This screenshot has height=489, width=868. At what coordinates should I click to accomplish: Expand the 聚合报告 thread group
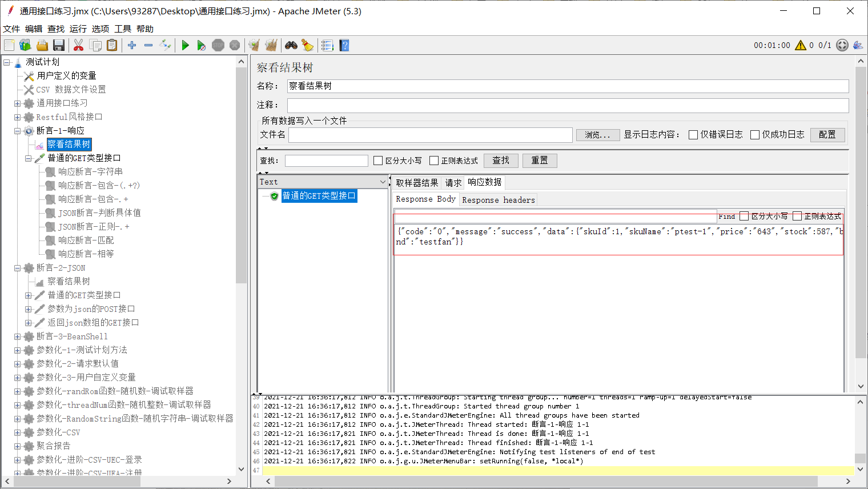[18, 446]
